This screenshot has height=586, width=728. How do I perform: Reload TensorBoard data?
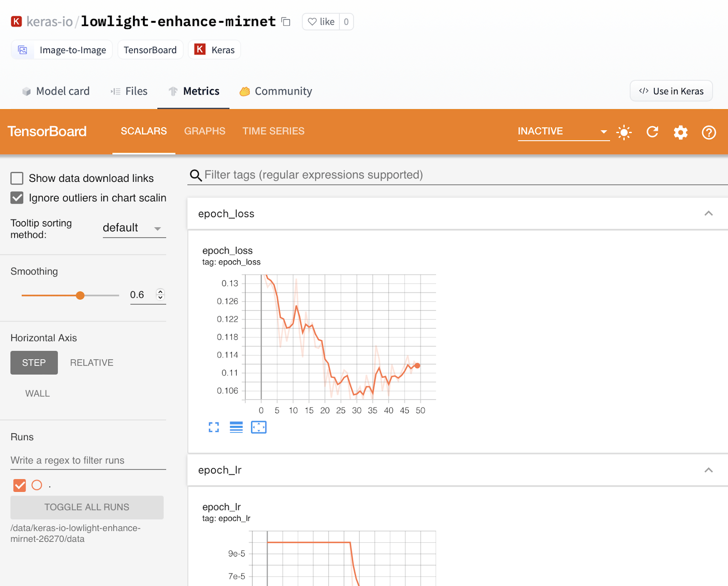point(652,132)
